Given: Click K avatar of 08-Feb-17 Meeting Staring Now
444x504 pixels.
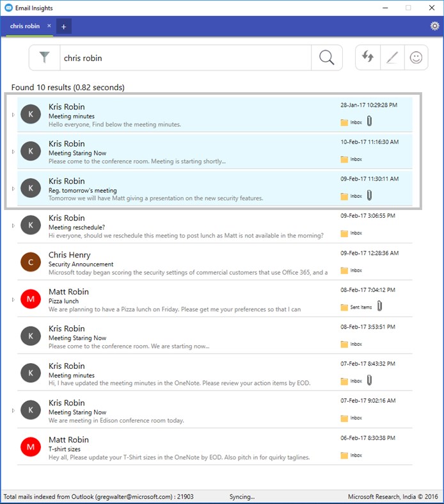Looking at the screenshot, I should point(31,336).
